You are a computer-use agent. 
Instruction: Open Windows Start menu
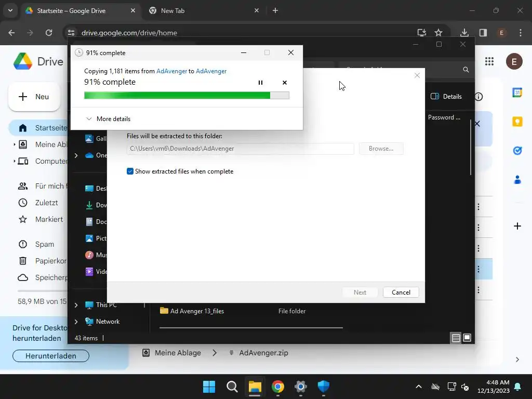(x=209, y=387)
